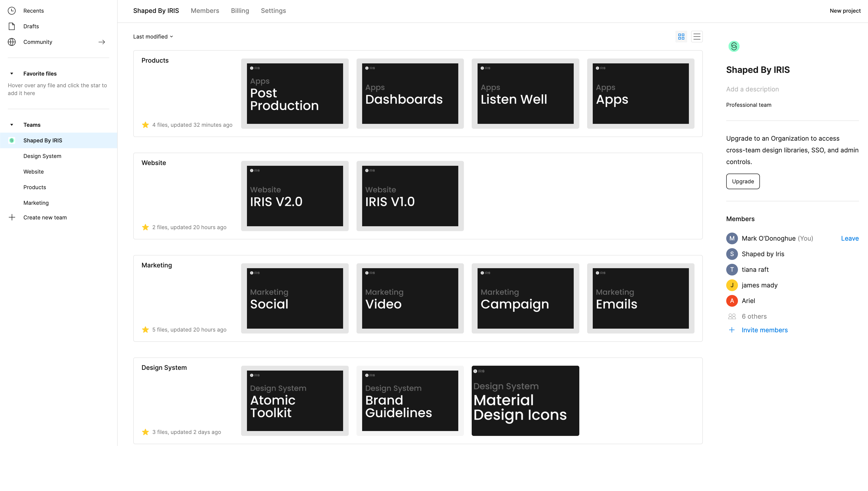Unstar the Products project

(145, 125)
